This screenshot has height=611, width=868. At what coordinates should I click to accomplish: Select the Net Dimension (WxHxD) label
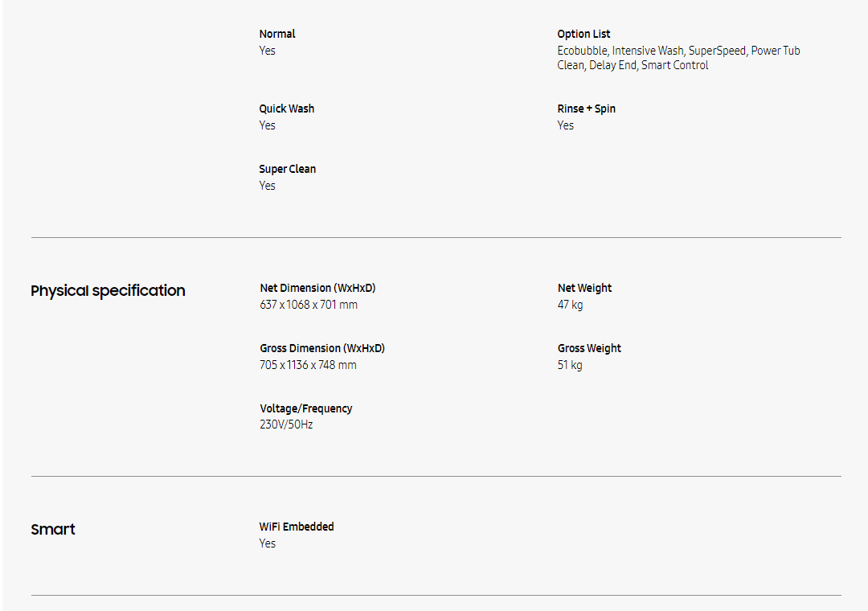317,288
